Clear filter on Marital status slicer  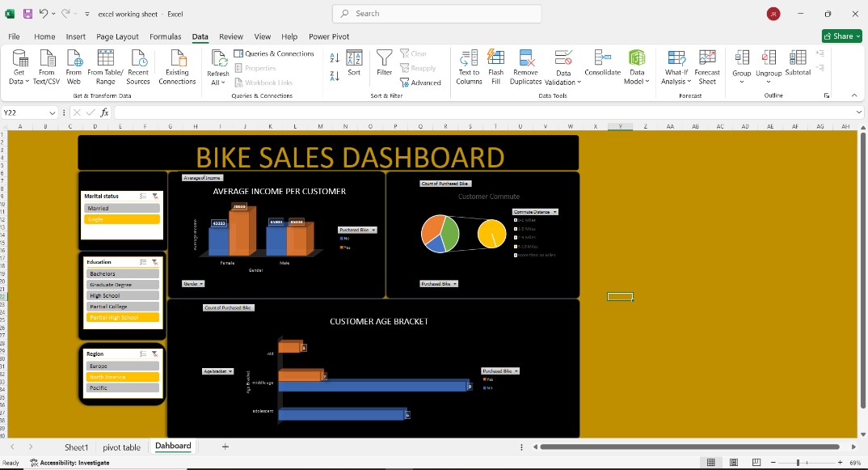155,197
